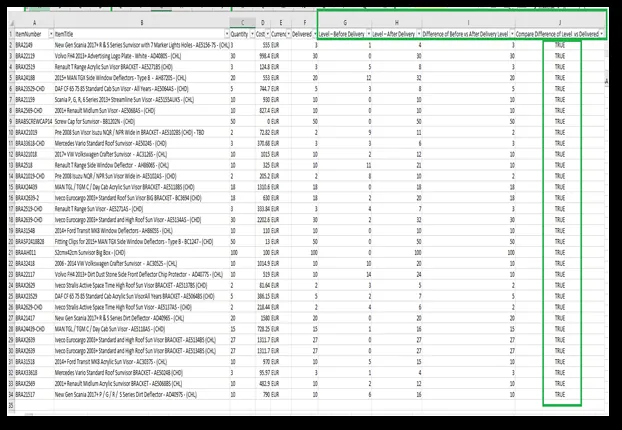Click cell BRABSCREWCAP14

click(34, 121)
